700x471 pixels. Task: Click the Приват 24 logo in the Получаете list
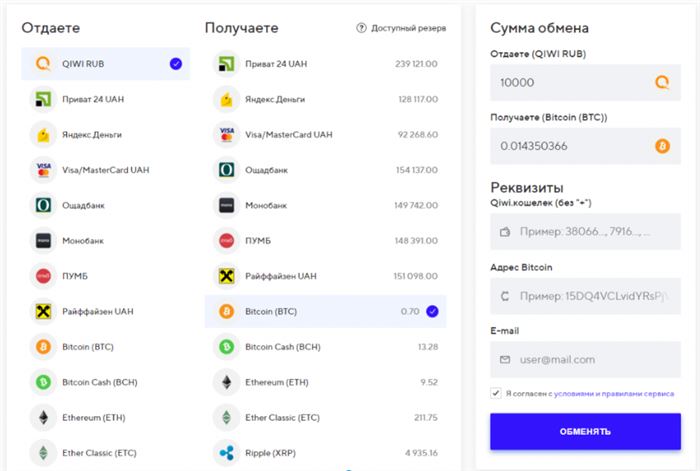[x=226, y=64]
